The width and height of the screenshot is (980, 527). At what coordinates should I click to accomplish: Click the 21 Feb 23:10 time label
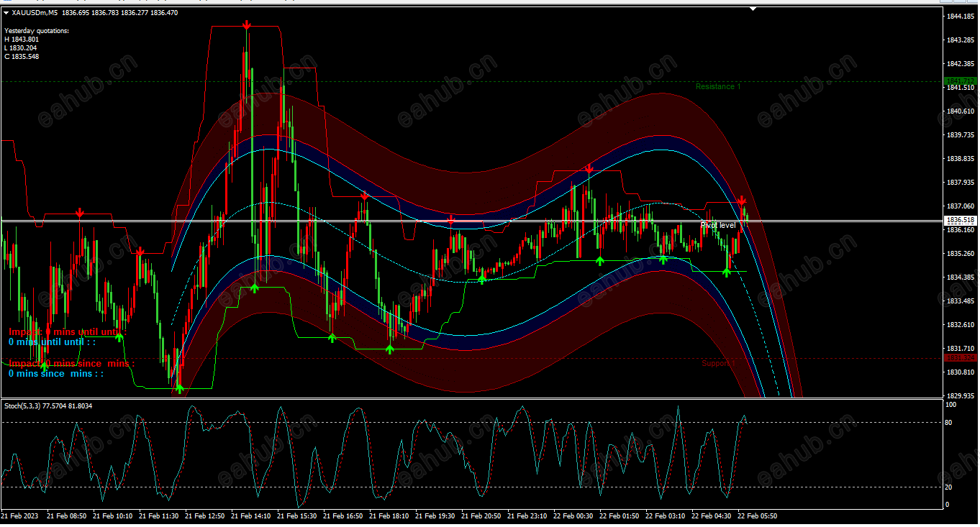click(x=527, y=516)
